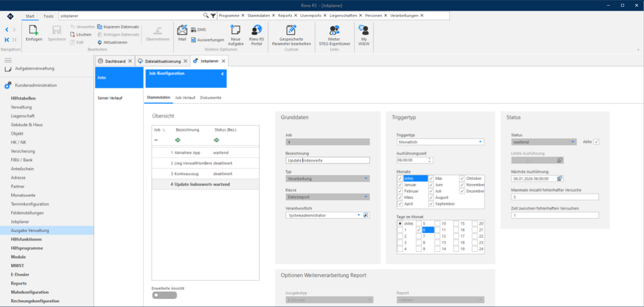The width and height of the screenshot is (644, 307).
Task: Switch to the Dashboard tab
Action: click(x=115, y=61)
